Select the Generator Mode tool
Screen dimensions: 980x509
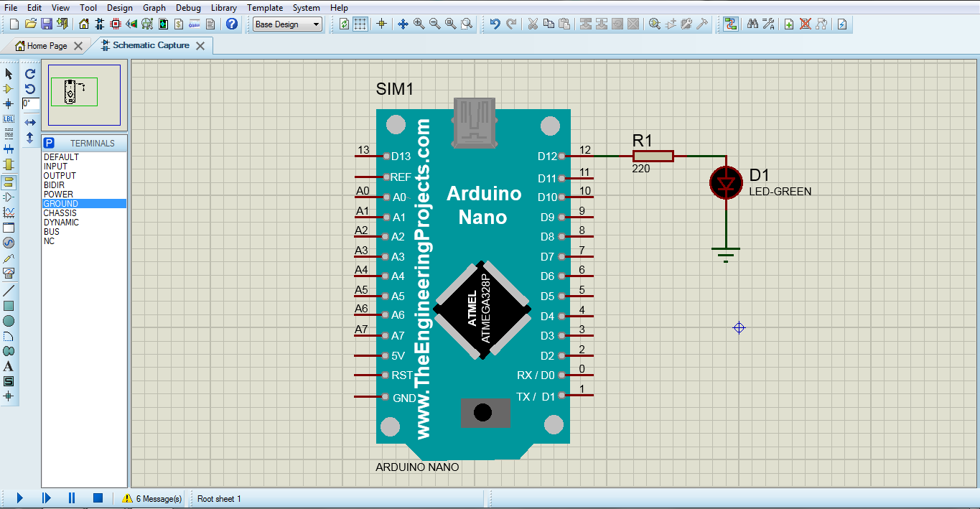[x=9, y=242]
